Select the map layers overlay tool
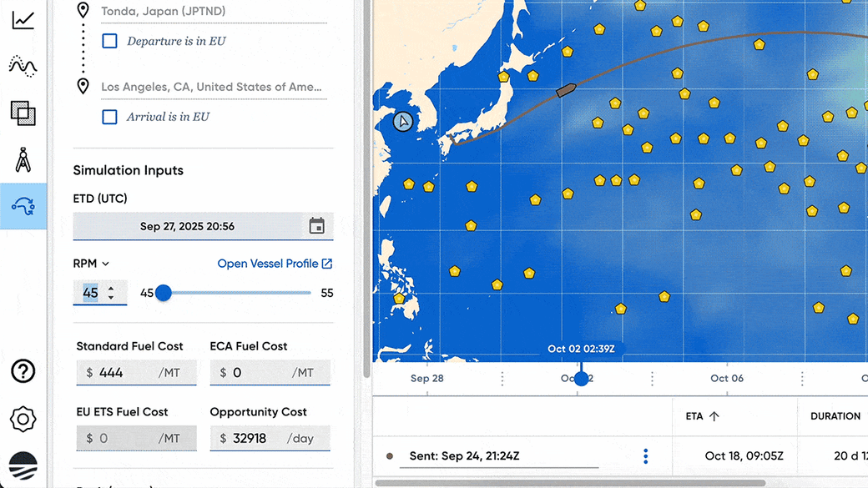The width and height of the screenshot is (868, 488). 23,113
